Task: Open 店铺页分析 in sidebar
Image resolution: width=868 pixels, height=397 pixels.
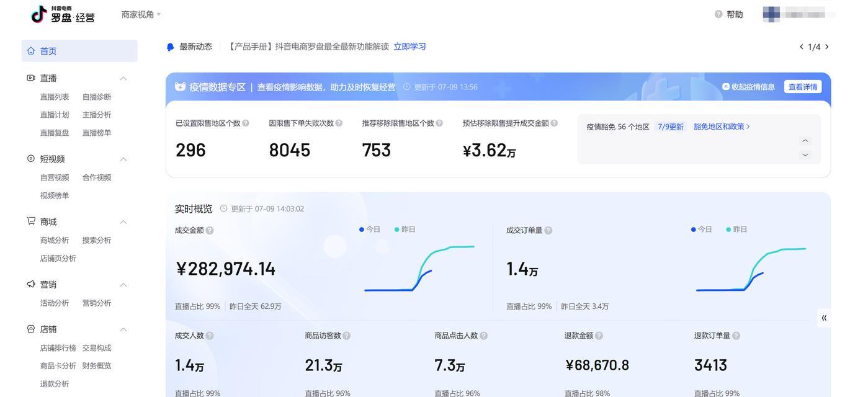Action: [x=58, y=258]
